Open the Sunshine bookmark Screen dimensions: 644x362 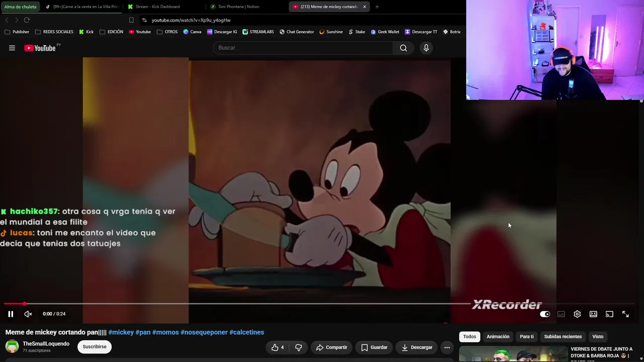331,32
